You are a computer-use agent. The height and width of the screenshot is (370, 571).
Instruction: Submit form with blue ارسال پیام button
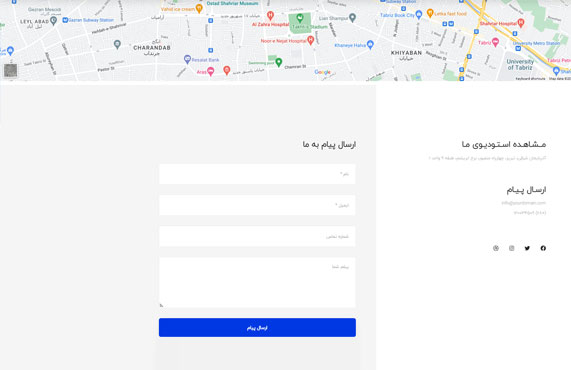pos(257,327)
